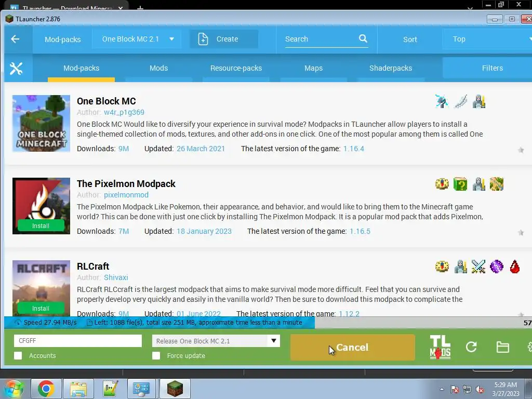Click the green question block icon on Pixelmon
This screenshot has width=532, height=399.
point(460,184)
